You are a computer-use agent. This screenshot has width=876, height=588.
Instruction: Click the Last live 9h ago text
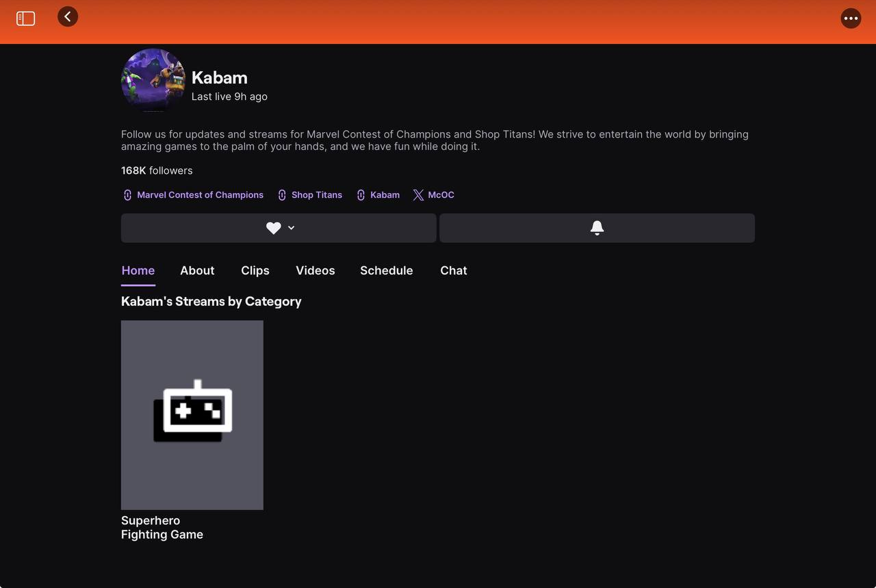pyautogui.click(x=229, y=97)
